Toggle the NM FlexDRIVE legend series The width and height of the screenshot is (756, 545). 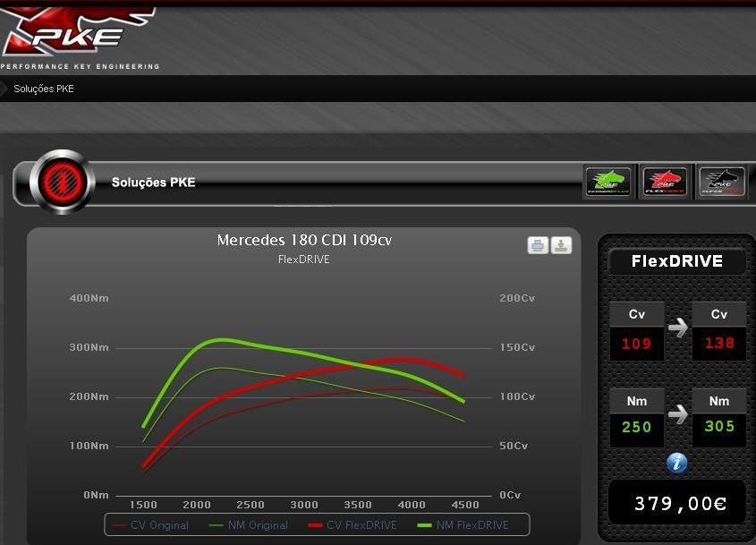463,525
